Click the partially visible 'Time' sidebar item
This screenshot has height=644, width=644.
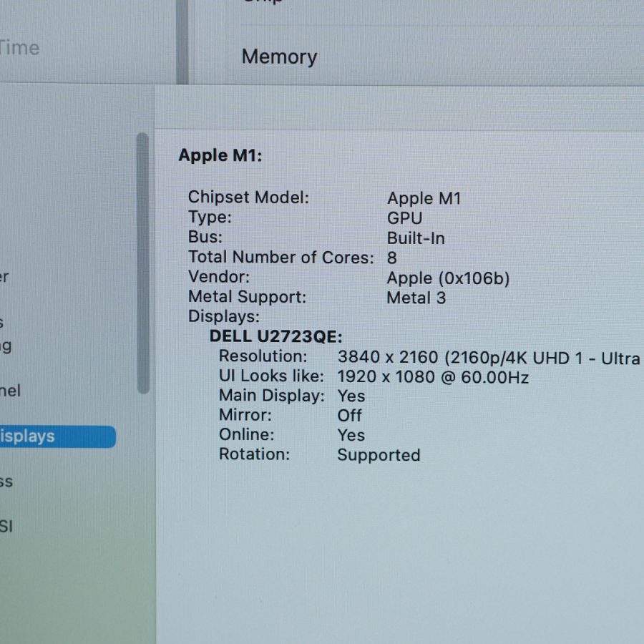[19, 49]
